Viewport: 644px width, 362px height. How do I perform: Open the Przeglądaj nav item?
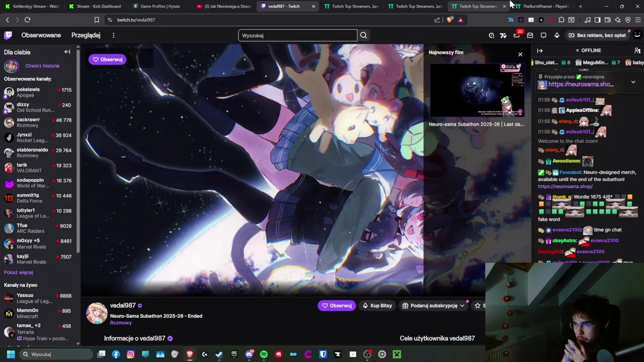click(x=86, y=35)
